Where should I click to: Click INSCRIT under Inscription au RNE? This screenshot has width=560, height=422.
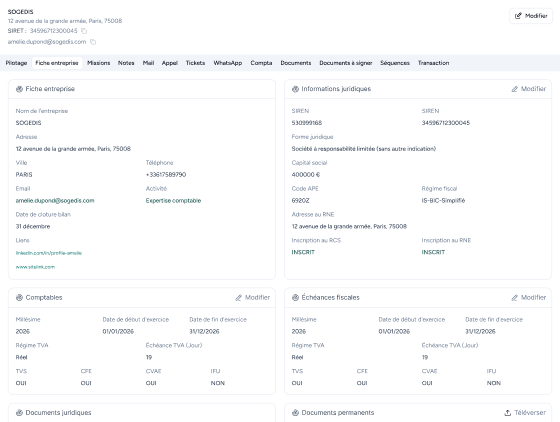(433, 252)
